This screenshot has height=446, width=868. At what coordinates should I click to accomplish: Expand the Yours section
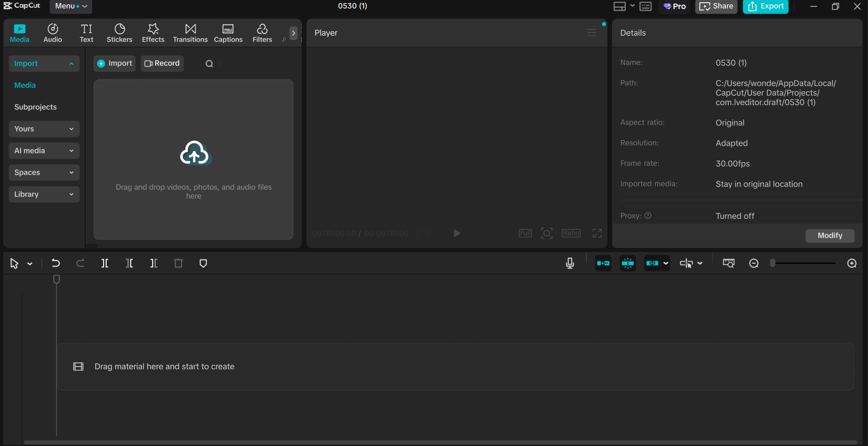coord(44,129)
